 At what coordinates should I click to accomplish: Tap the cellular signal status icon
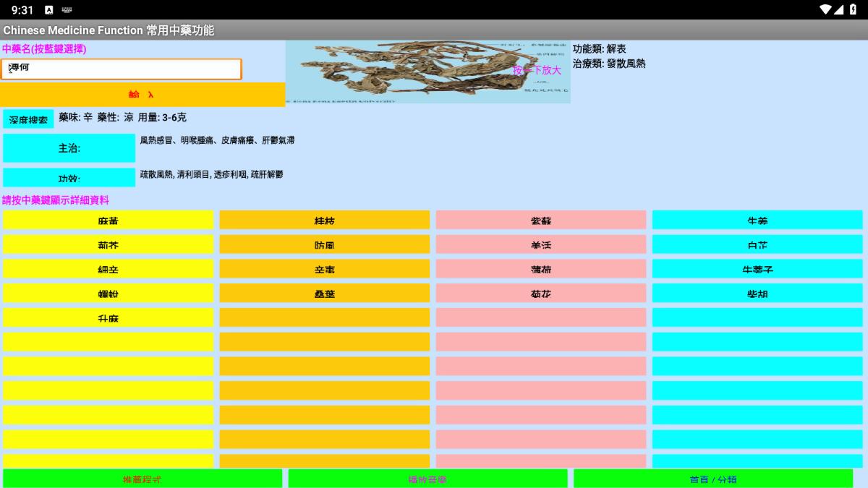coord(839,9)
